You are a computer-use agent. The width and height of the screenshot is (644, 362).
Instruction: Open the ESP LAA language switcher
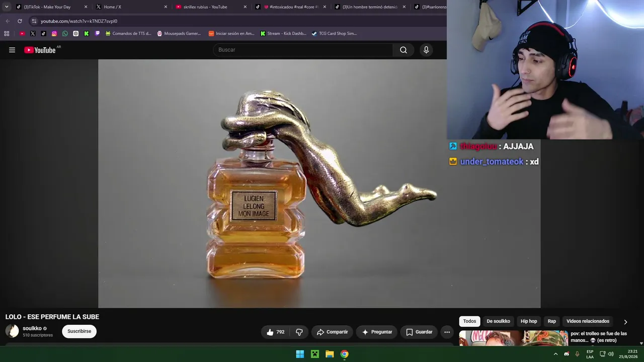tap(590, 354)
